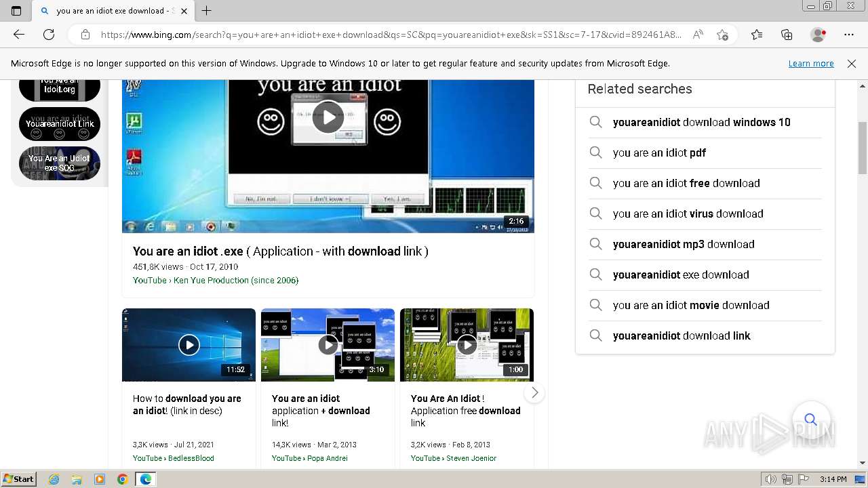Click magnifier icon beside 'youareanidiot download link'

[x=595, y=335]
